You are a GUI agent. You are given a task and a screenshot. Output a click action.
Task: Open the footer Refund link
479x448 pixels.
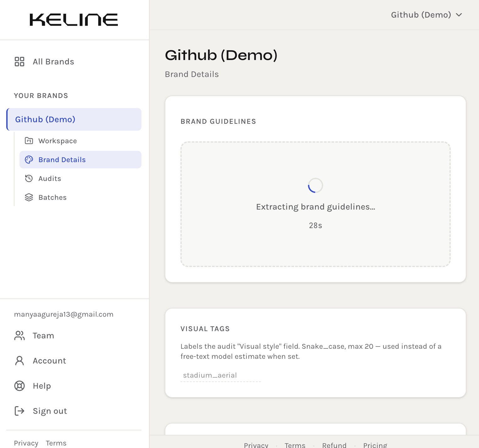point(334,445)
